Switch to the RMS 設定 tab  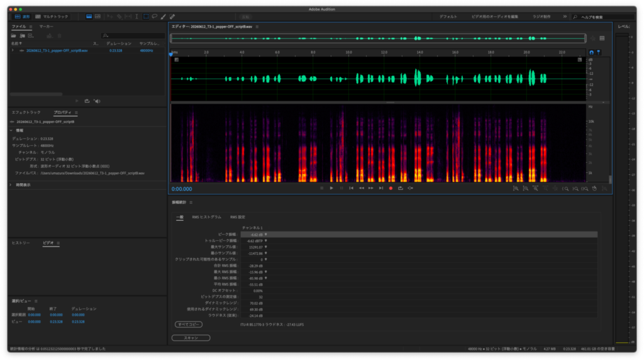[237, 217]
